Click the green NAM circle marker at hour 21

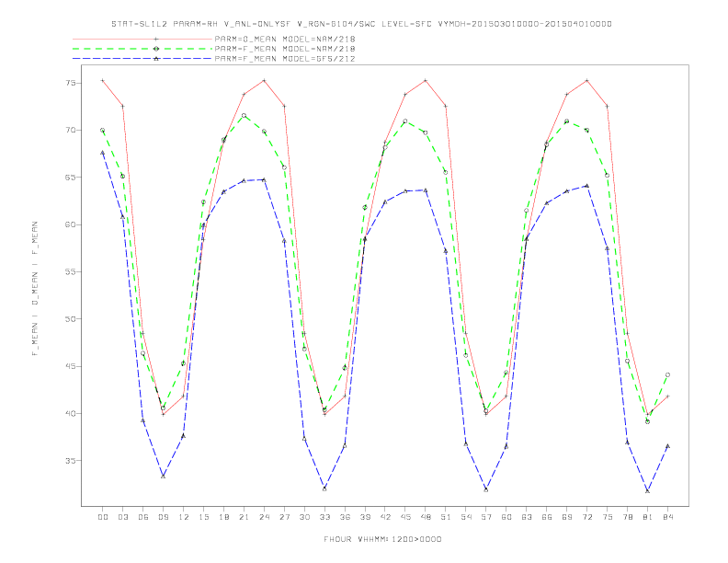pos(244,115)
